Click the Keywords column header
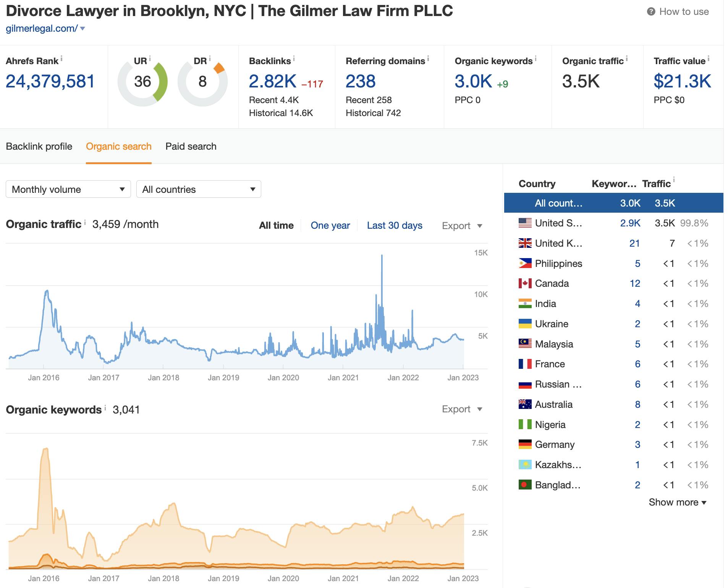 (x=614, y=184)
